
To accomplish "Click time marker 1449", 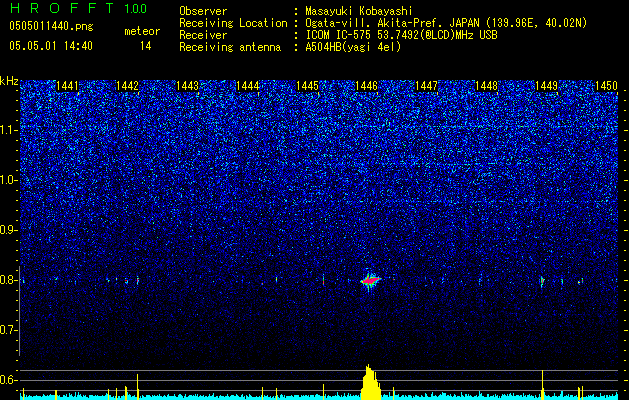I will tap(546, 86).
